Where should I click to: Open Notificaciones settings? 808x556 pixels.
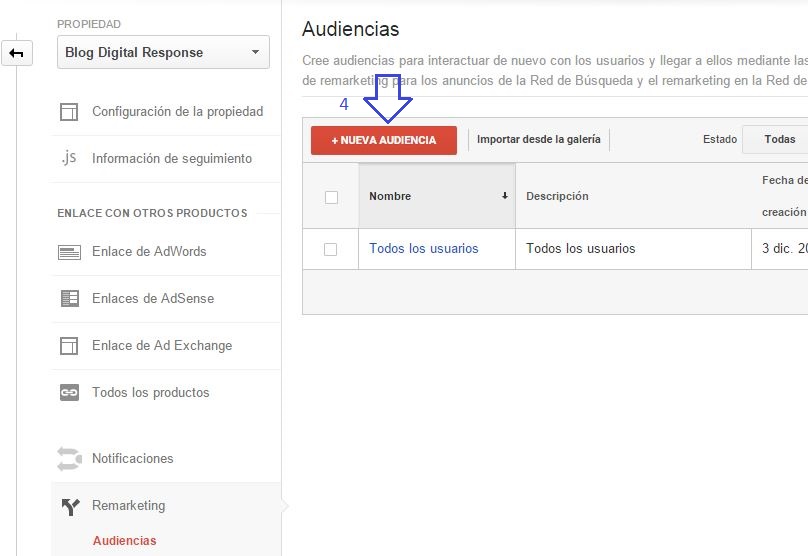tap(132, 459)
